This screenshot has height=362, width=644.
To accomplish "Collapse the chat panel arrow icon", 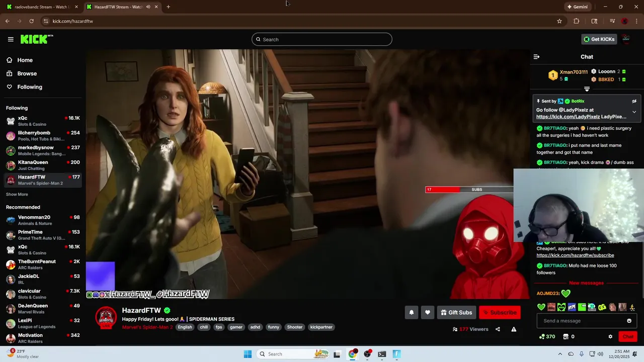I will (536, 57).
